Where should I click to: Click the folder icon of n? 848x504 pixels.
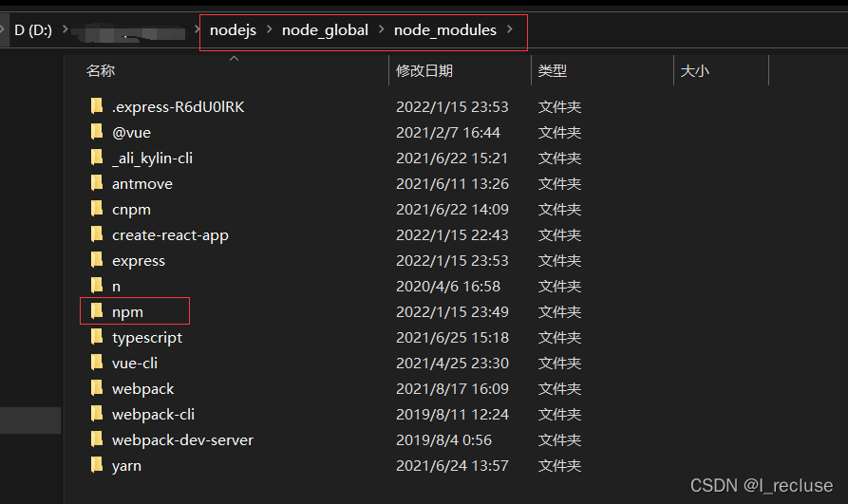tap(97, 285)
